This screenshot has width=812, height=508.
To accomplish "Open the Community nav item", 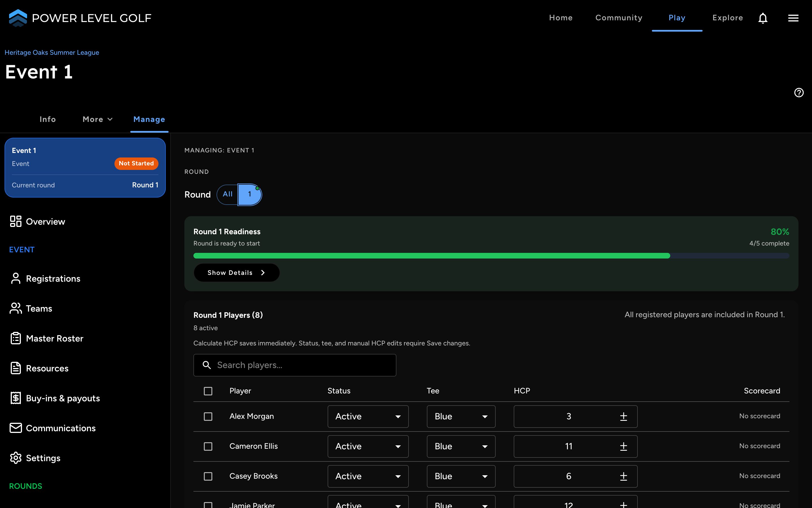I will pos(619,18).
